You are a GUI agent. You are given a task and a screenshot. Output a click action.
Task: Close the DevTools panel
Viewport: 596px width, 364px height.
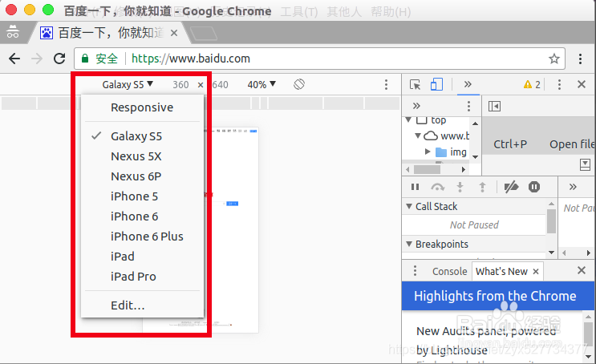click(x=582, y=84)
